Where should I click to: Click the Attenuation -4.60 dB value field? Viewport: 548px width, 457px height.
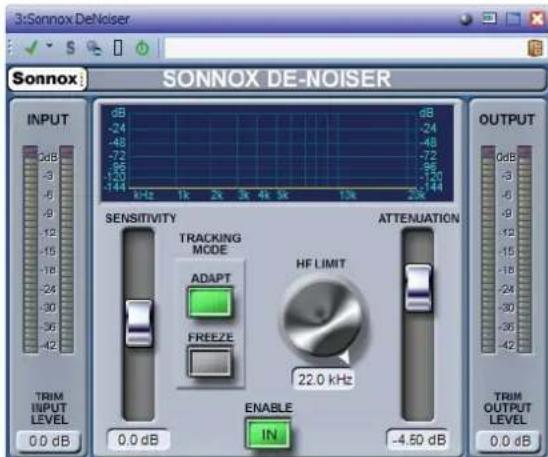click(418, 440)
